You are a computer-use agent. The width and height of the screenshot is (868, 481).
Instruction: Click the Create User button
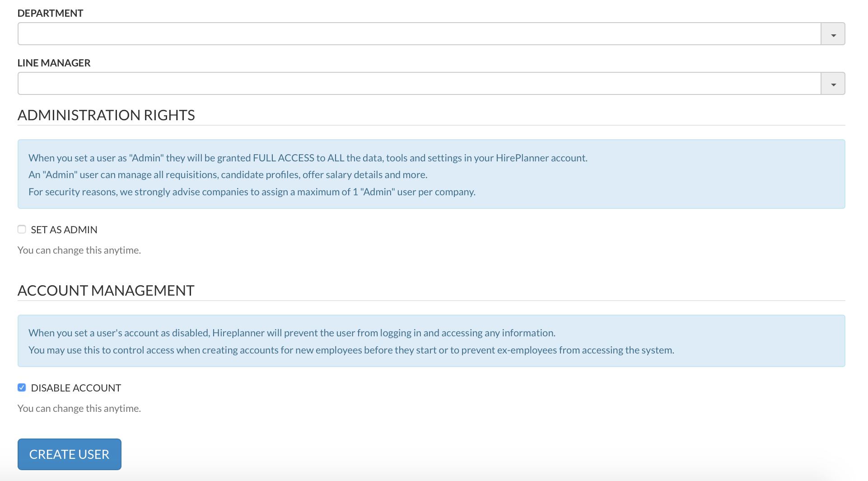click(69, 454)
